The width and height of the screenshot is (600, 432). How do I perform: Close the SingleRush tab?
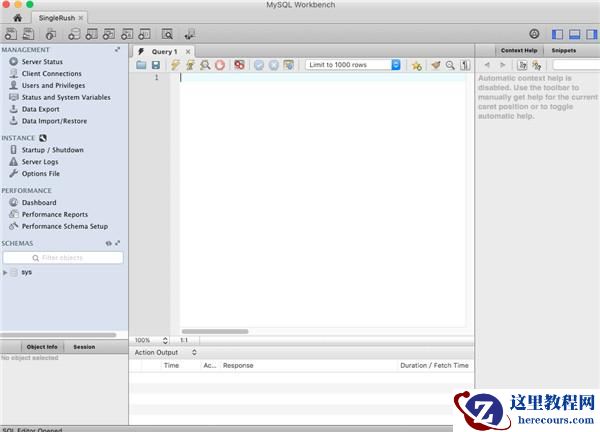point(81,18)
